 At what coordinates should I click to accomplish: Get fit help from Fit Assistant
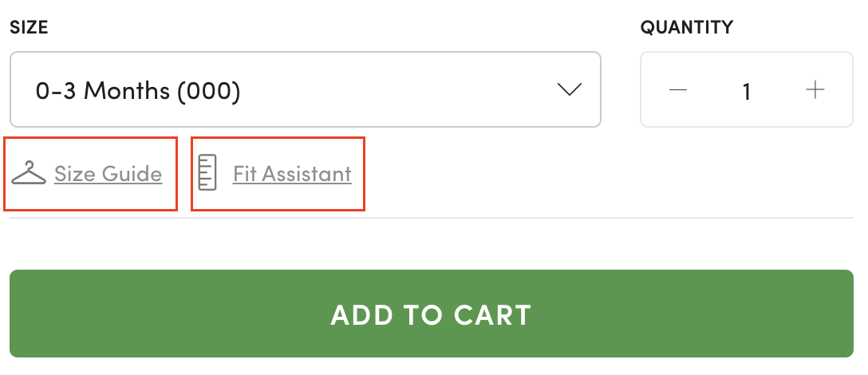click(x=292, y=174)
